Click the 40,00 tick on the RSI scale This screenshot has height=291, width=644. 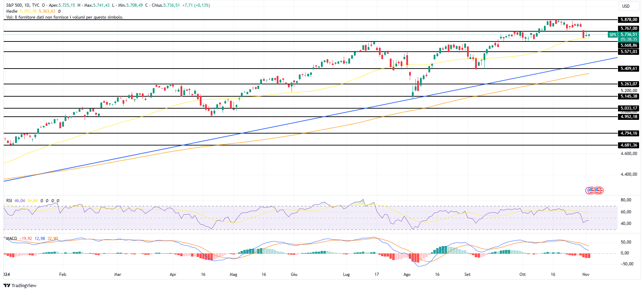pyautogui.click(x=626, y=224)
